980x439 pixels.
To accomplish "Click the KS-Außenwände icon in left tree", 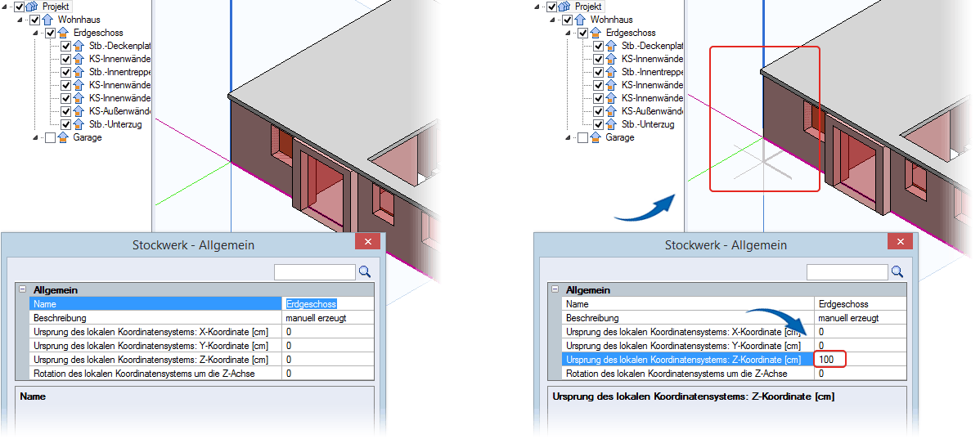I will (79, 111).
